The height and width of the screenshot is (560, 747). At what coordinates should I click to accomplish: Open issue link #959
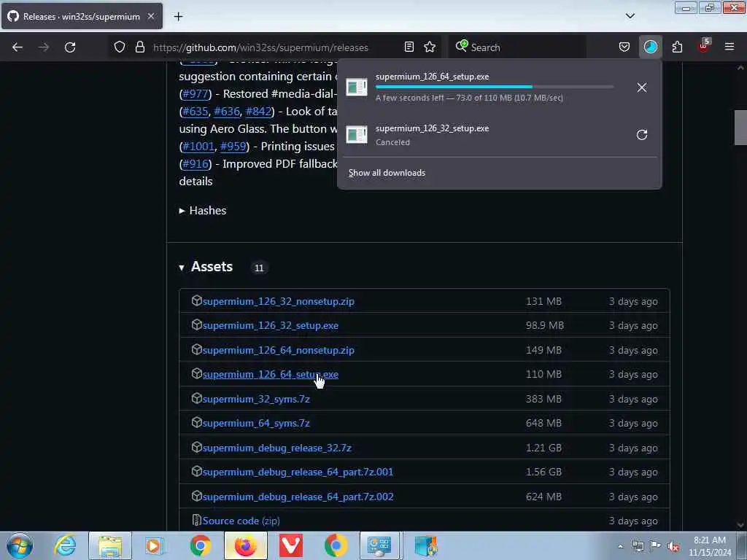point(233,146)
